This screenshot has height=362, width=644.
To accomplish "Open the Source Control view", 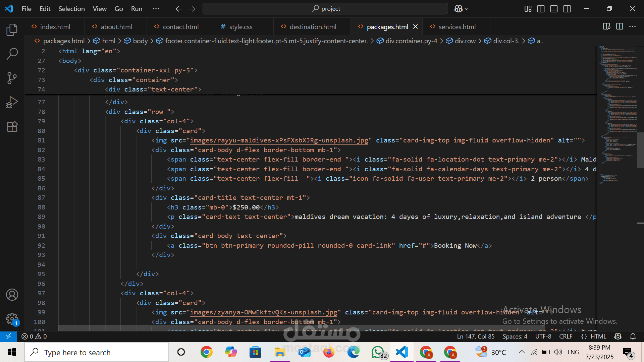I will [x=12, y=78].
